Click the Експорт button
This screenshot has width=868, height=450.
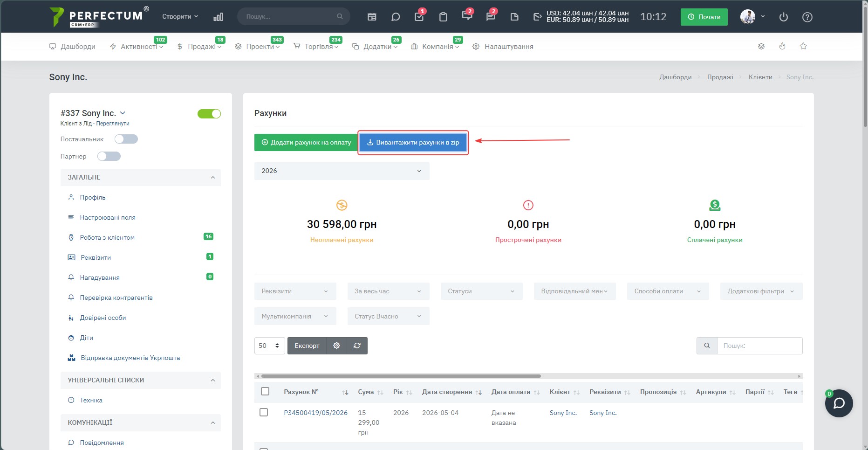[x=307, y=346]
